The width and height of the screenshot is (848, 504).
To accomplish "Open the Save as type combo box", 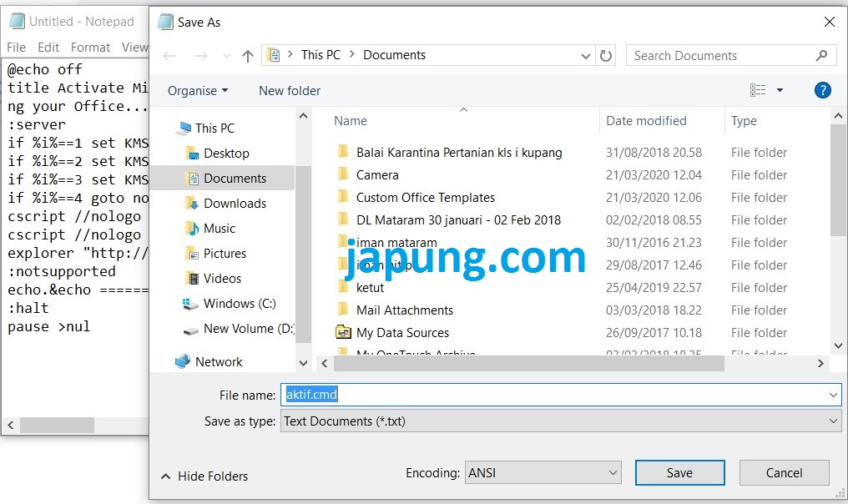I will coord(561,421).
